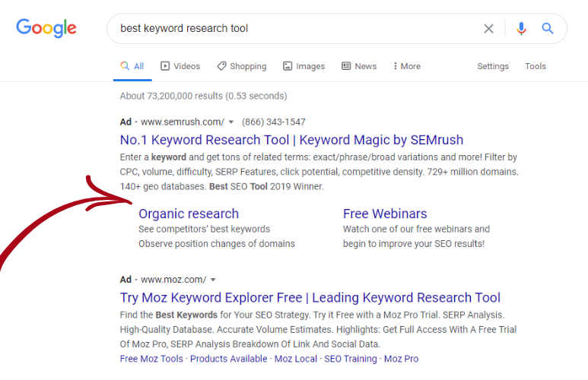This screenshot has height=380, width=588.
Task: Click the 'About 73,200,000 results' stats text
Action: pos(203,96)
